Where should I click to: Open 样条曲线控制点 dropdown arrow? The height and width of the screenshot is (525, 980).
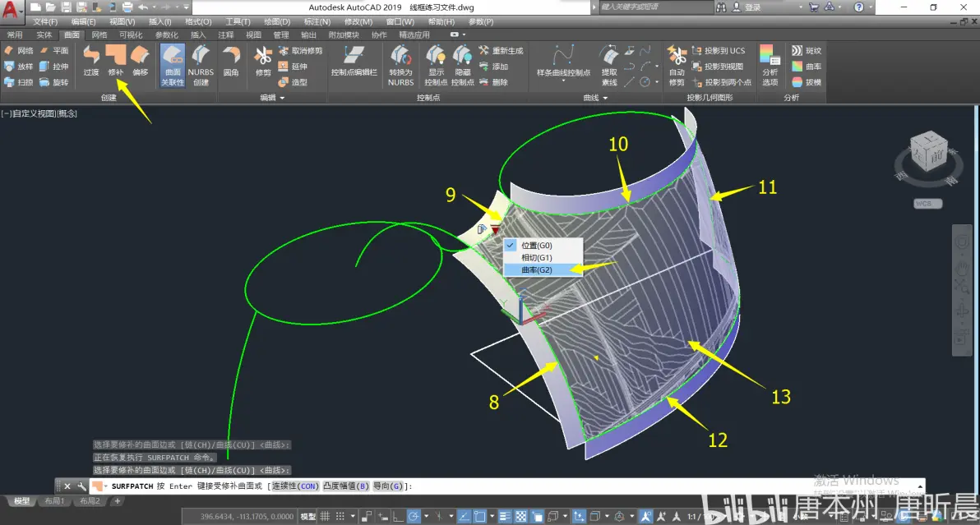[x=563, y=81]
